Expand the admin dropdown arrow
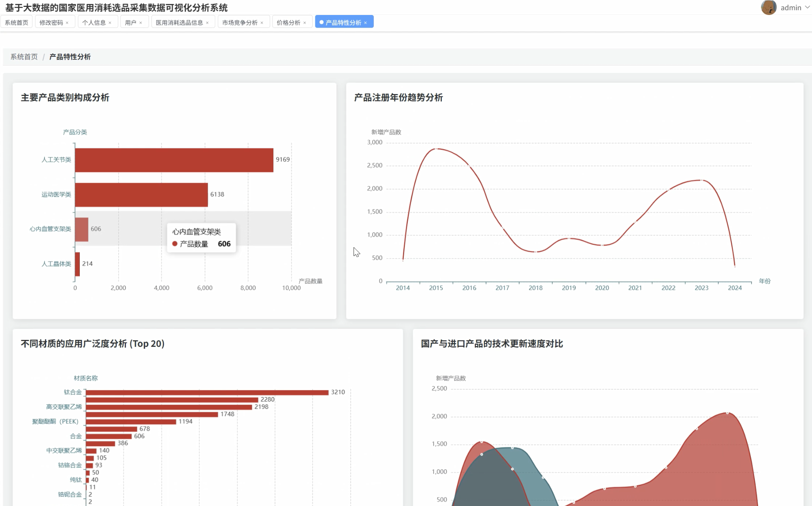 [x=807, y=7]
